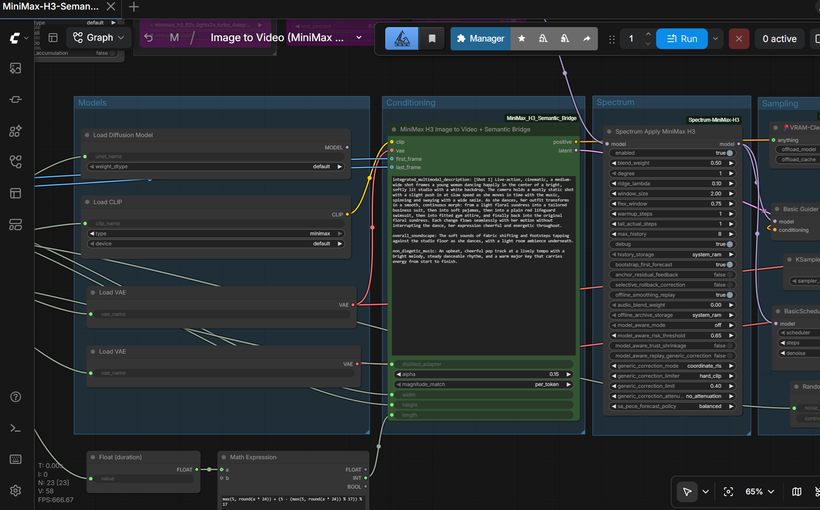
Task: Increase alpha value with right arrow
Action: (x=568, y=375)
